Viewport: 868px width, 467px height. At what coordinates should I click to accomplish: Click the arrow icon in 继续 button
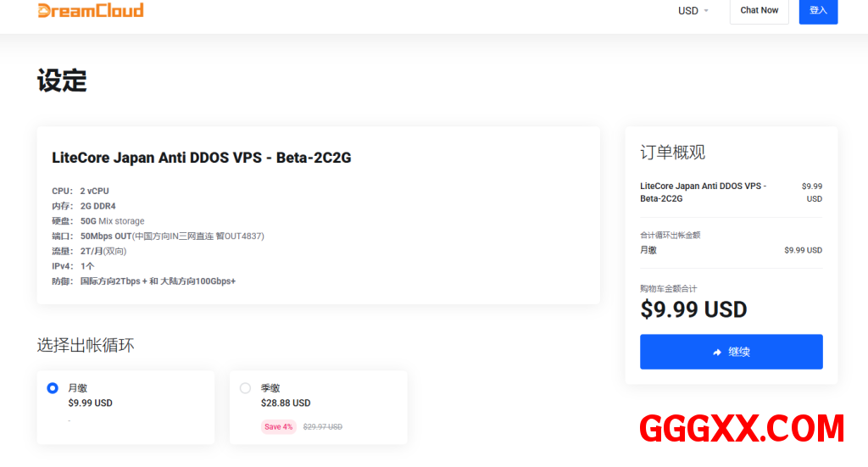point(717,352)
